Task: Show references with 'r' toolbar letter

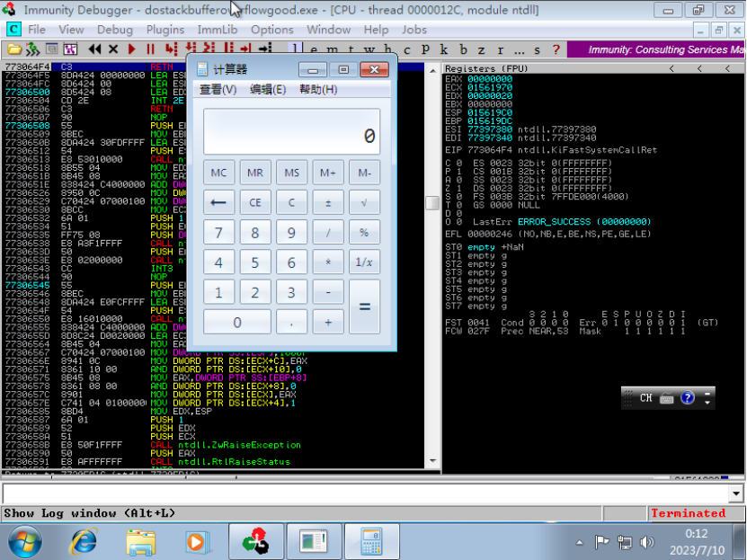Action: (x=500, y=49)
